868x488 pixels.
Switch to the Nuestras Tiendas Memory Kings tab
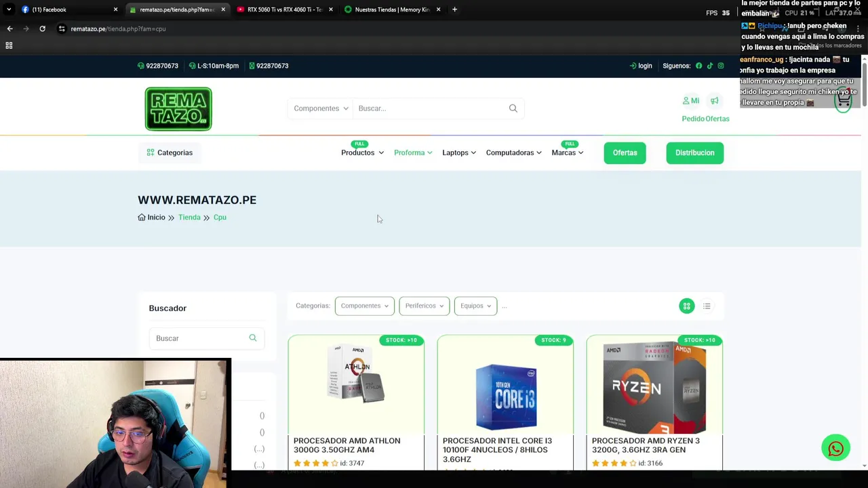(x=392, y=9)
